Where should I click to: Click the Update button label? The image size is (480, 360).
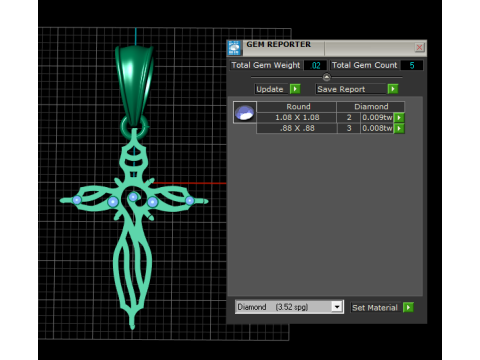(x=270, y=89)
